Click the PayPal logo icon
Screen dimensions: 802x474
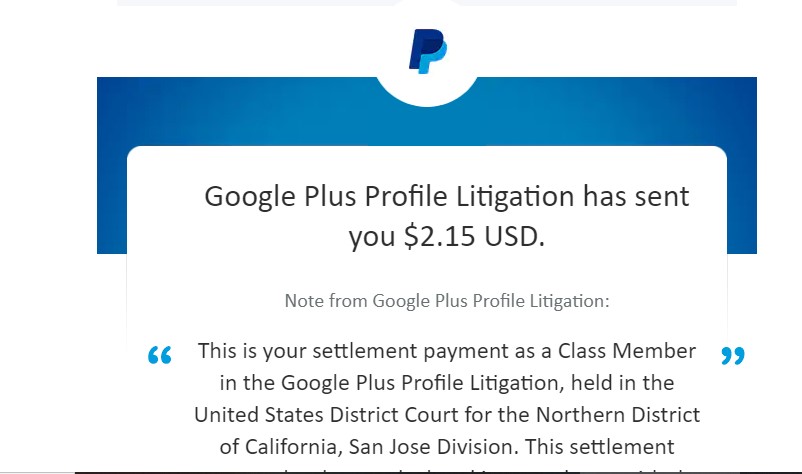(427, 51)
